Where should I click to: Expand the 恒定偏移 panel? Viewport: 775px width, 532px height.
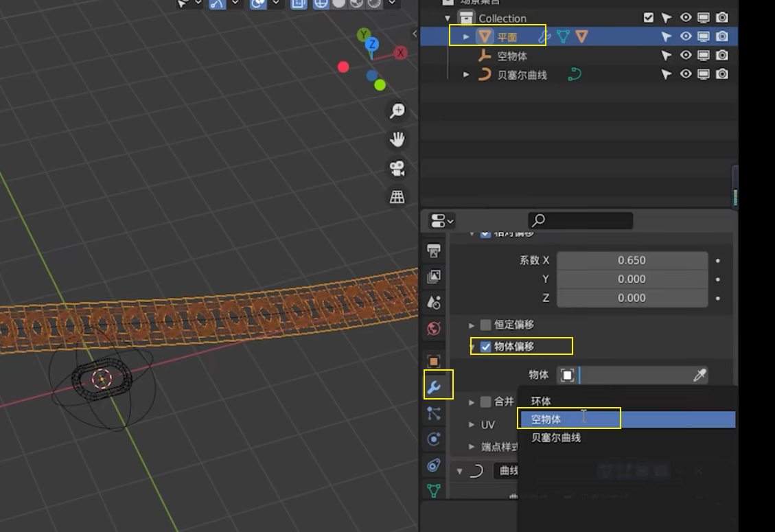tap(472, 325)
